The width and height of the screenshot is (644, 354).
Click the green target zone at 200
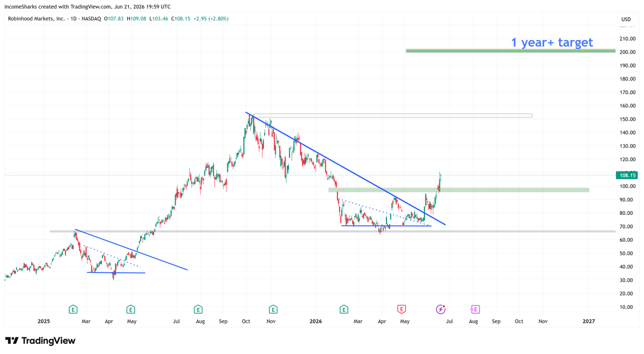click(x=510, y=51)
